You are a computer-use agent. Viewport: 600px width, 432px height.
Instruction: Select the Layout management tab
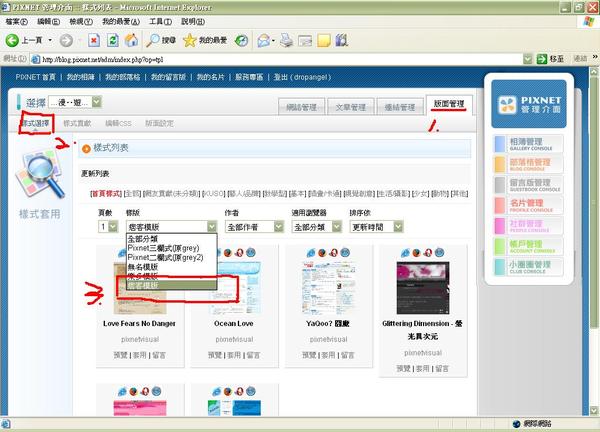tap(449, 104)
